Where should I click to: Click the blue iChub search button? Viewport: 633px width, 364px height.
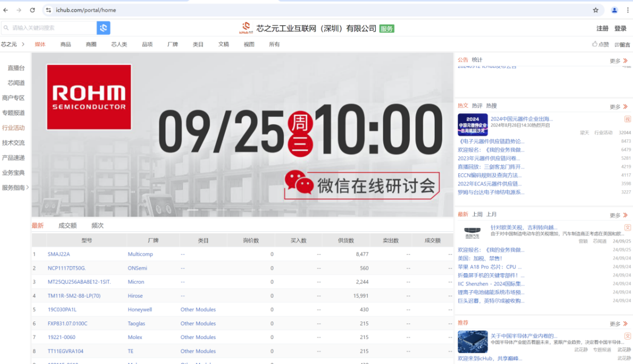click(x=103, y=28)
